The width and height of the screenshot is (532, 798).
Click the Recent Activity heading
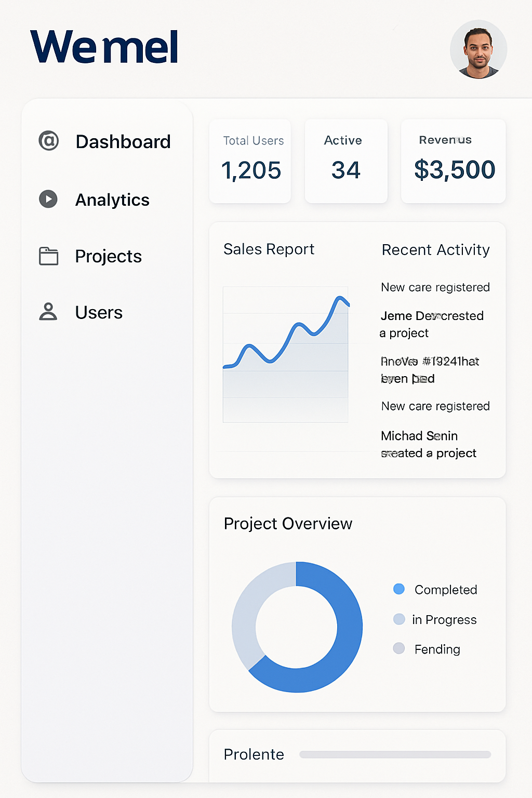[x=435, y=250]
